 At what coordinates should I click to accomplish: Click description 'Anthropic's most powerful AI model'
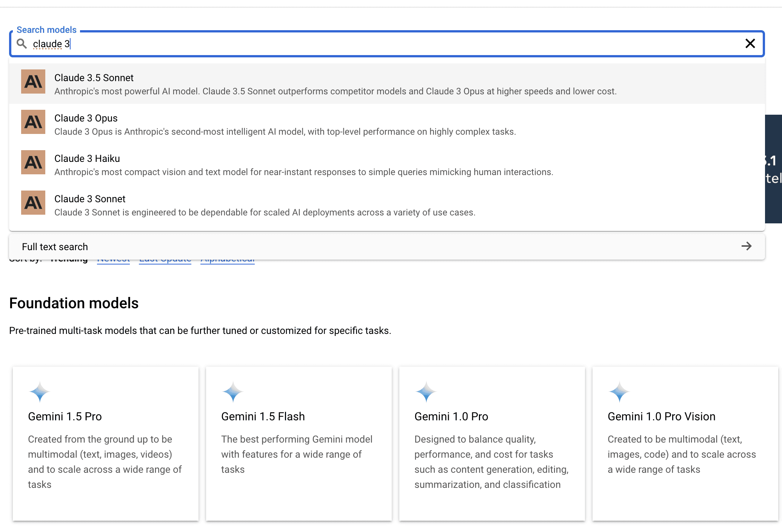click(x=336, y=91)
